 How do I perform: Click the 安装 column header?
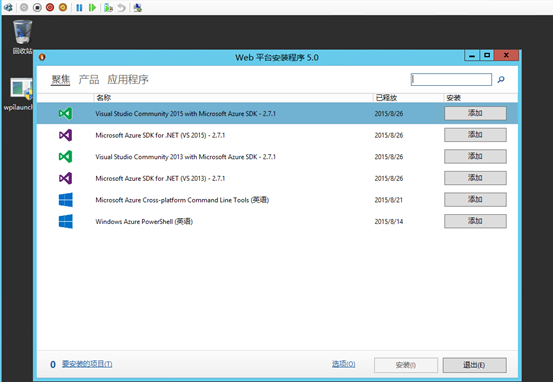coord(480,98)
